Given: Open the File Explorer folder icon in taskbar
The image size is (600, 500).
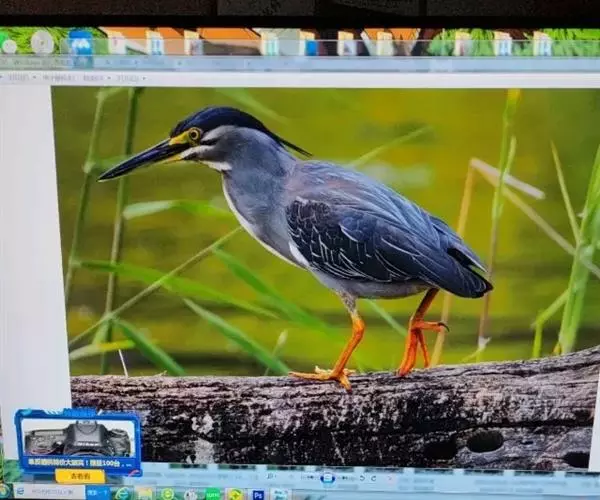Looking at the screenshot, I should (145, 493).
